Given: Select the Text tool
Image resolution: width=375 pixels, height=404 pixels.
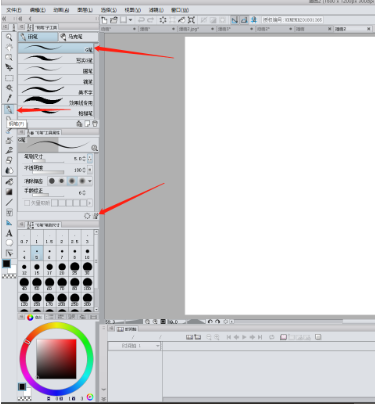Looking at the screenshot, I should pos(9,233).
